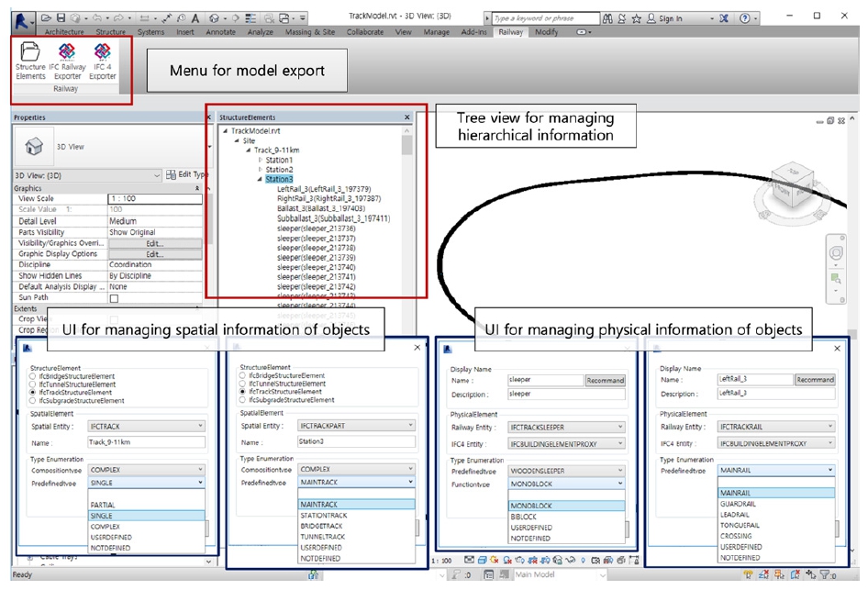Launch the IFC Railway Exporter tool
This screenshot has height=590, width=868.
pyautogui.click(x=67, y=61)
